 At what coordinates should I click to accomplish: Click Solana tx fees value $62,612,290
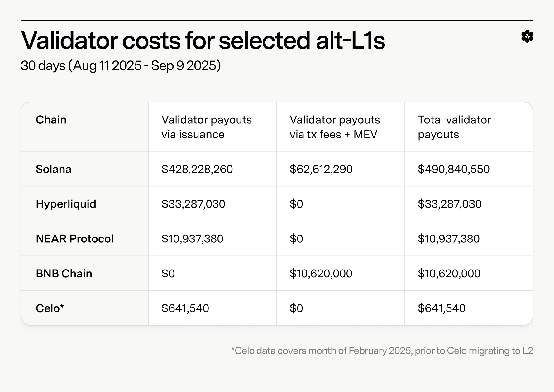(321, 169)
